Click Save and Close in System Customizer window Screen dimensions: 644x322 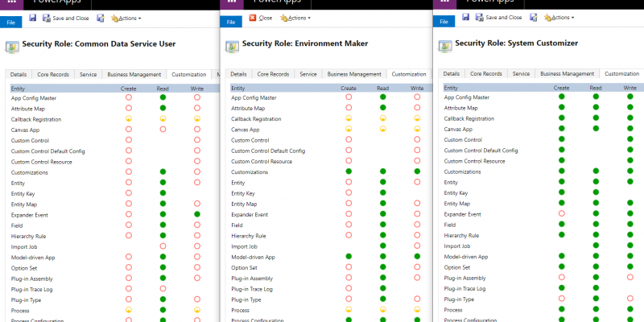498,18
